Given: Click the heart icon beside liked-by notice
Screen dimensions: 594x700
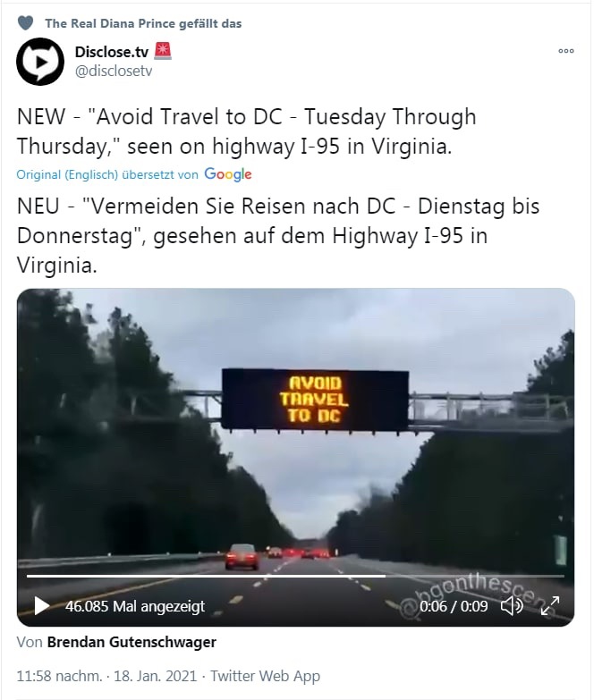Looking at the screenshot, I should point(25,23).
